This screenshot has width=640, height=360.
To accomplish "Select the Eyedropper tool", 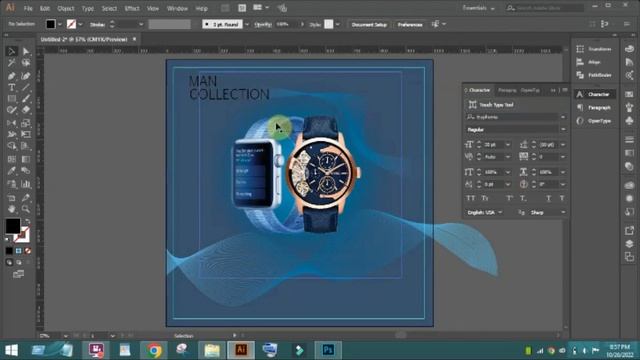I will [x=11, y=171].
